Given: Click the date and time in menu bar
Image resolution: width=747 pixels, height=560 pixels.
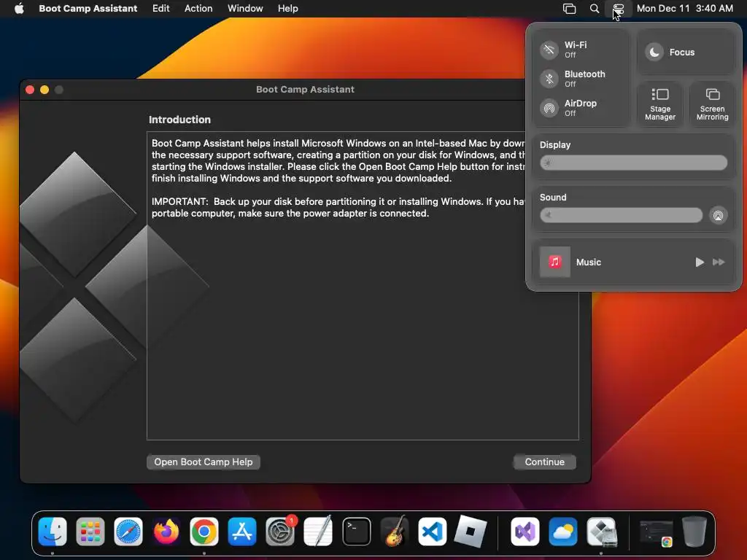Looking at the screenshot, I should [684, 9].
